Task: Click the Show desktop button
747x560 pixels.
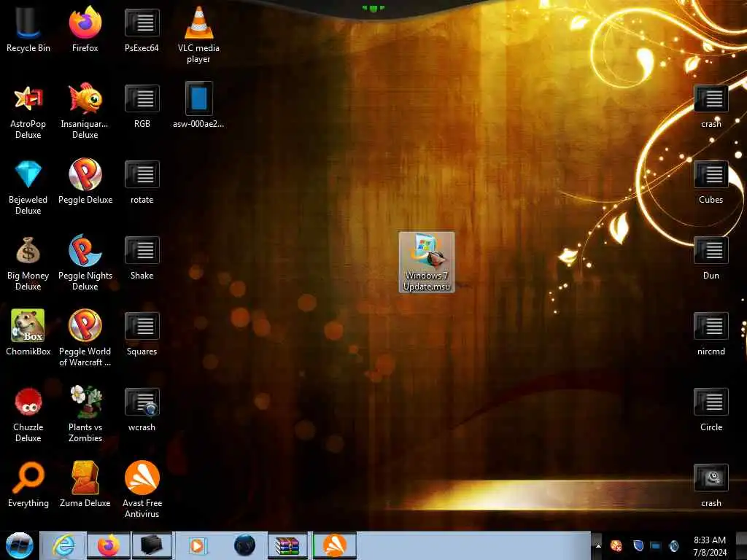Action: point(743,546)
